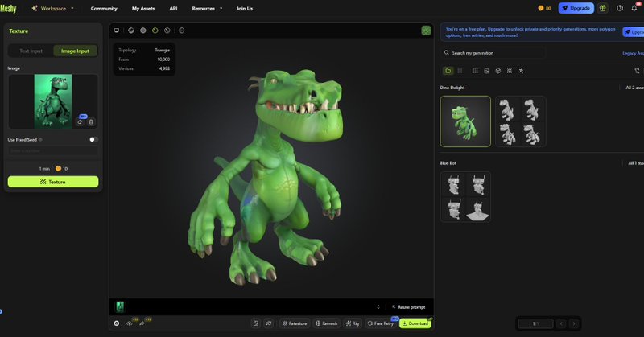Select the grid icon right of the folder icon
The image size is (644, 337).
(460, 71)
